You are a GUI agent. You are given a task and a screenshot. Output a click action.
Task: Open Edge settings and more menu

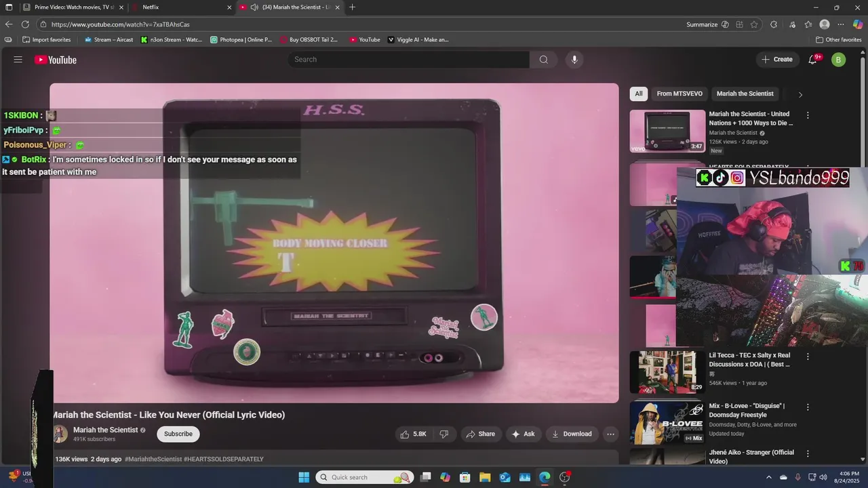click(841, 24)
